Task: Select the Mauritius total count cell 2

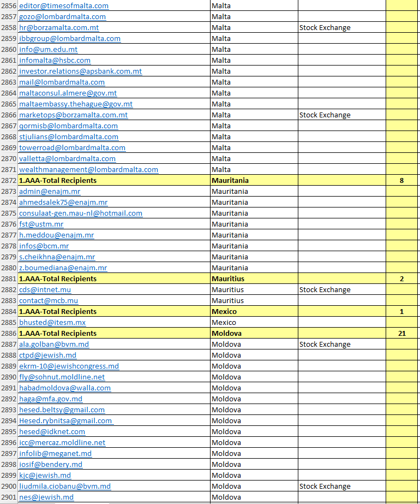Action: click(401, 279)
